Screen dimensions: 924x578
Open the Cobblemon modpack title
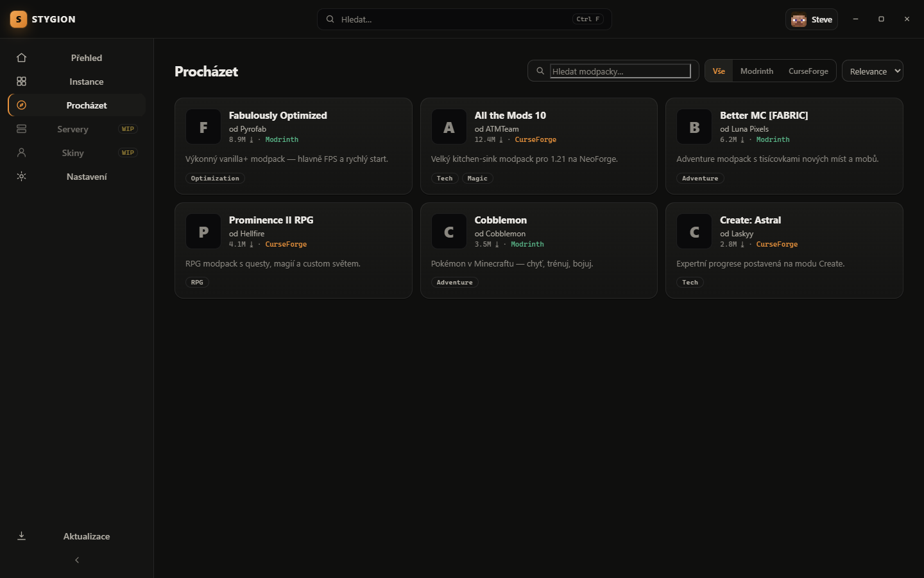click(501, 220)
